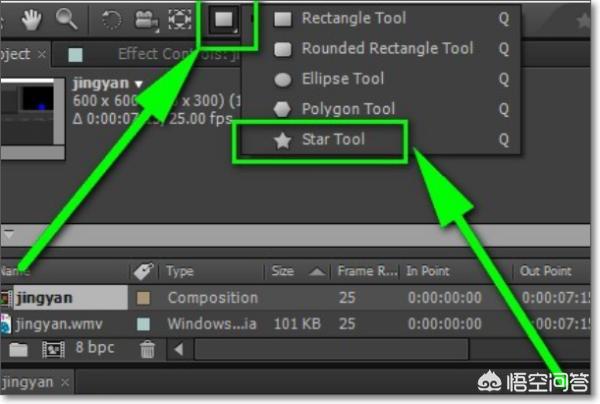Create a new folder in Project panel

pos(18,349)
